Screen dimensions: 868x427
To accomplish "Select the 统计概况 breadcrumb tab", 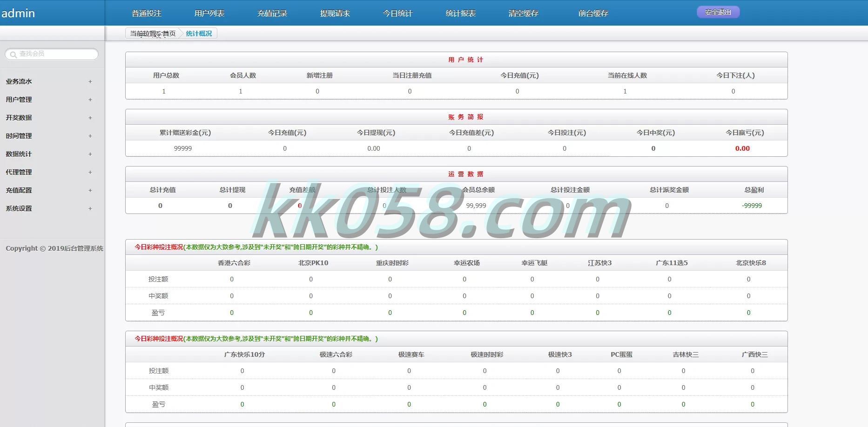I will pos(199,33).
